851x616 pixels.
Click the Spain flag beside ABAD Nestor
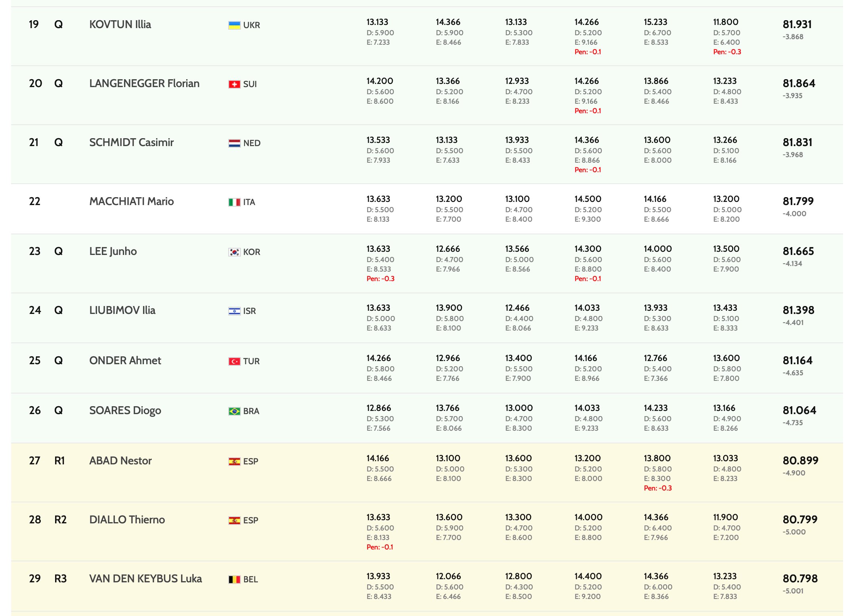(x=234, y=462)
